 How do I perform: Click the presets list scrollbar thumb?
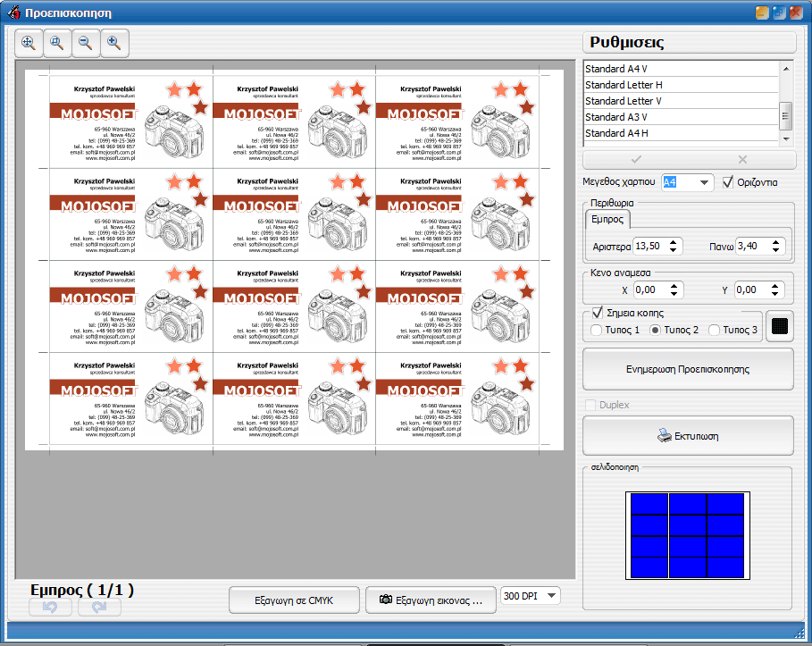786,115
